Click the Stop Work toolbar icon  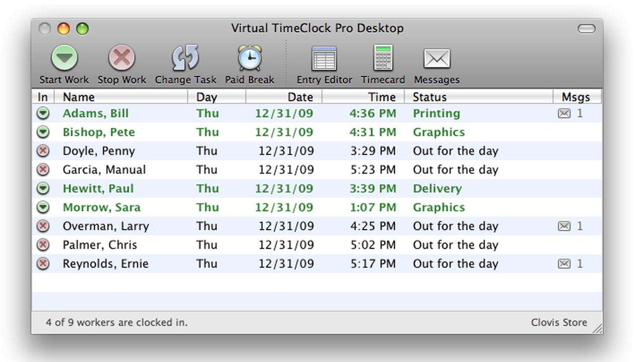122,58
